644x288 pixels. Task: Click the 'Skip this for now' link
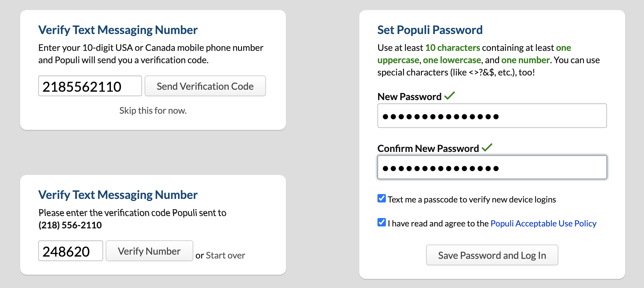pyautogui.click(x=153, y=110)
